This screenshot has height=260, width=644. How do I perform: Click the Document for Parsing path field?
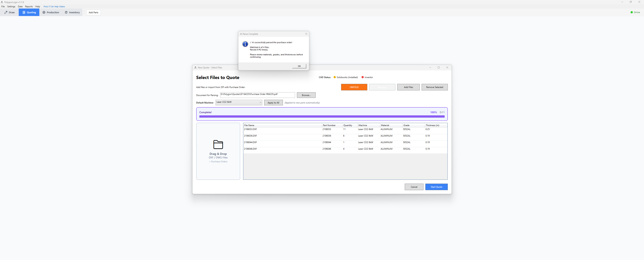click(257, 95)
